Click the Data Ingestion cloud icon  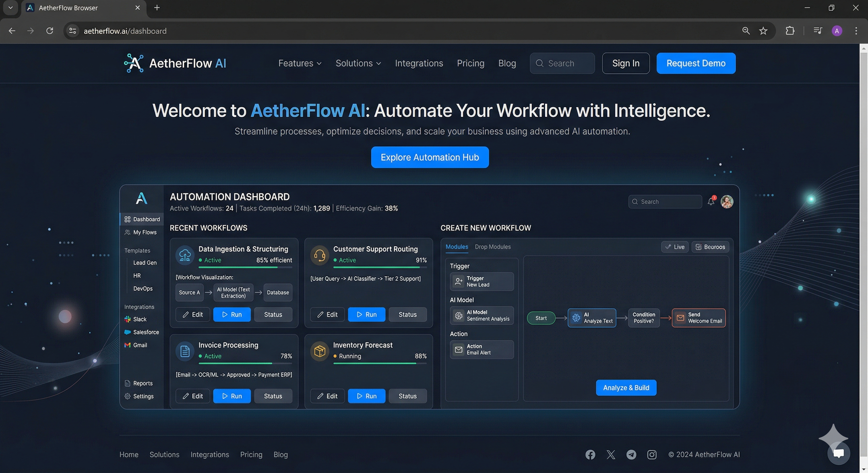(x=185, y=255)
